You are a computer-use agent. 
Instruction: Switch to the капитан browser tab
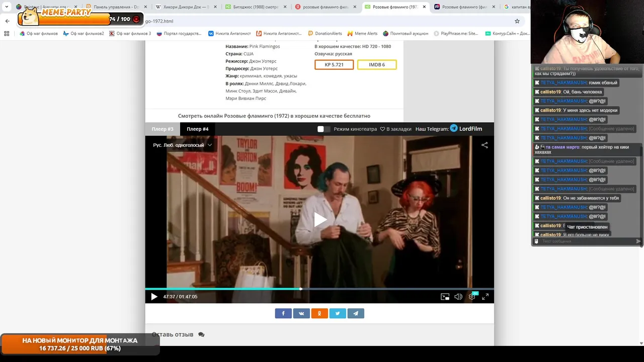(x=515, y=7)
